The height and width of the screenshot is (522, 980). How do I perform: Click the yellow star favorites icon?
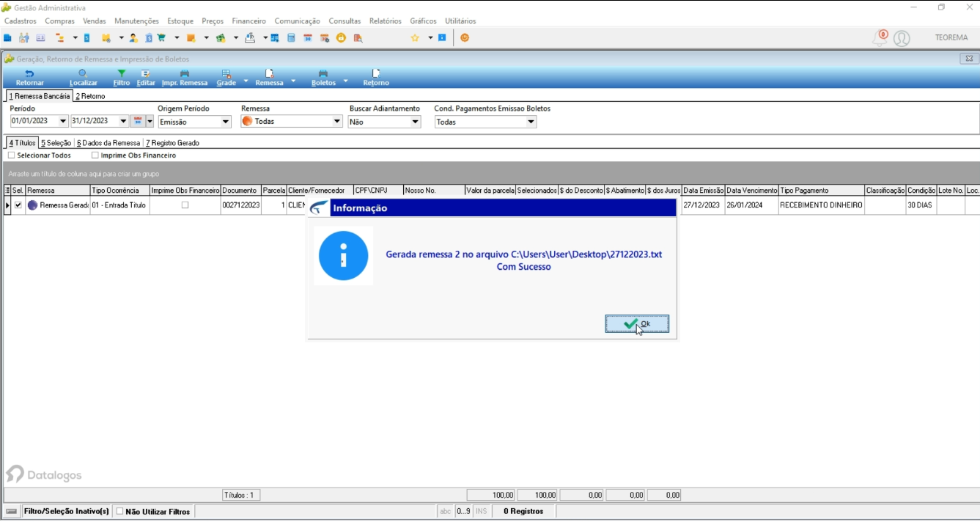pos(415,37)
